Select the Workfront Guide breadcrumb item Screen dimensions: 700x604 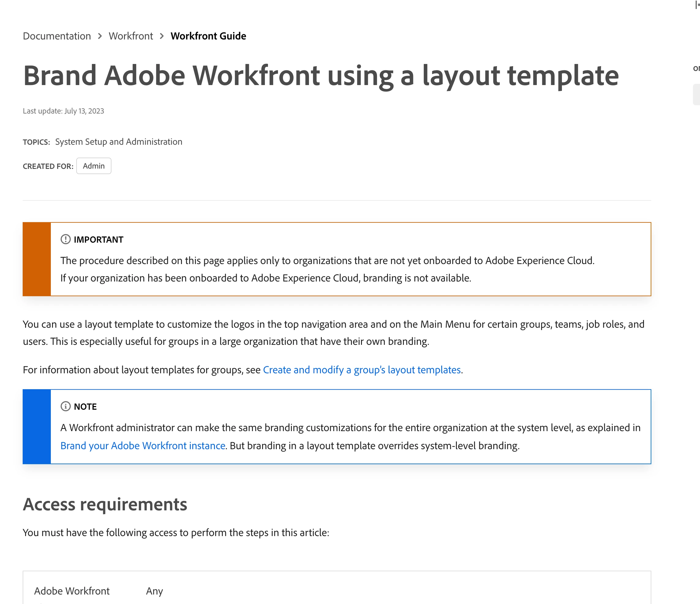[208, 36]
